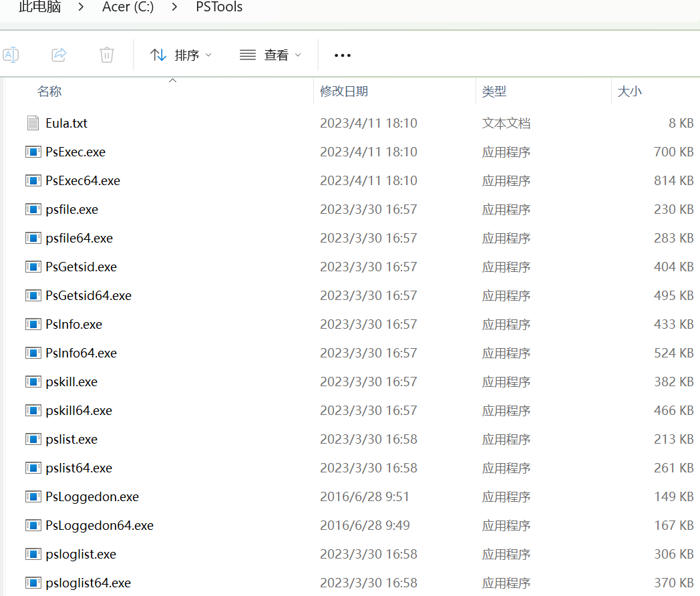Select the file name PsGetsid.exe
The image size is (700, 596).
point(81,267)
